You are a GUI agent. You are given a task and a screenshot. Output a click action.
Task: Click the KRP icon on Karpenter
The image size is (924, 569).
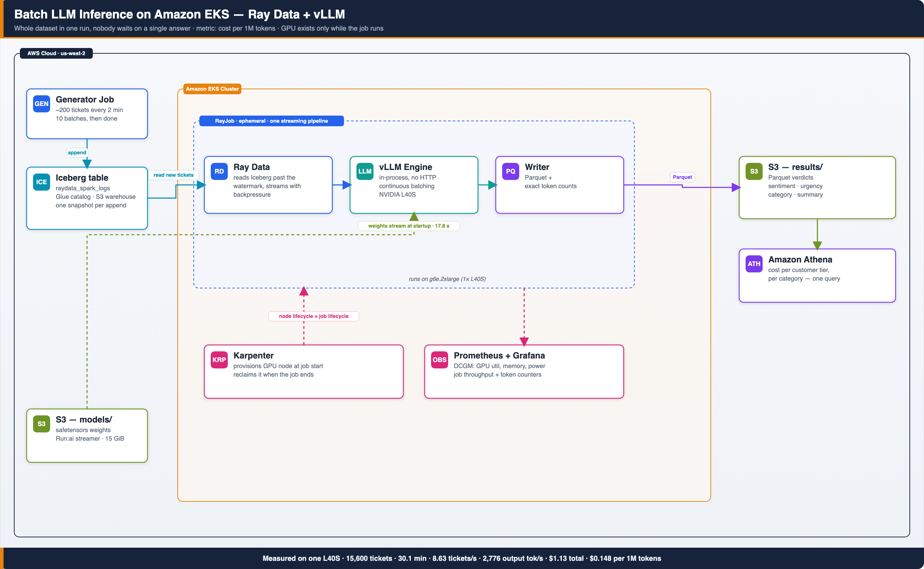point(219,360)
